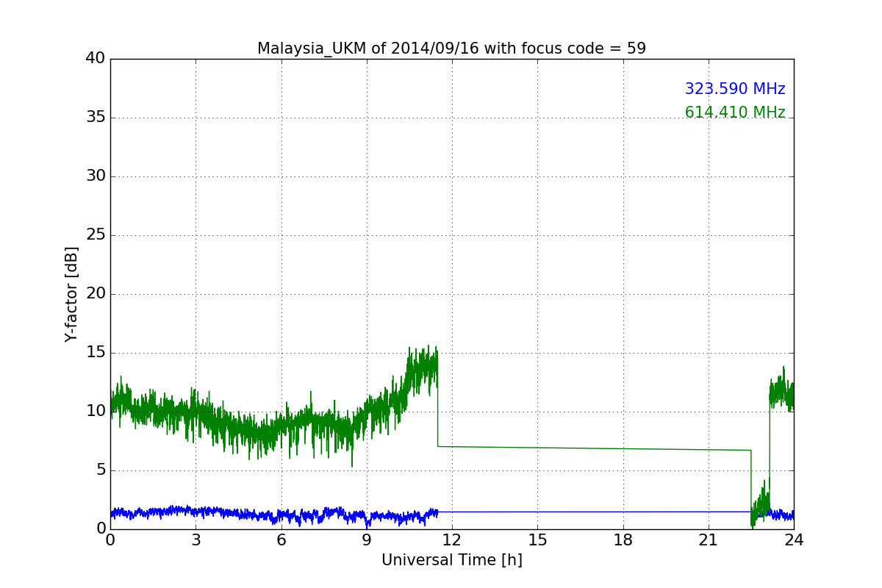
Task: Click y-axis tick value 20
Action: 96,294
